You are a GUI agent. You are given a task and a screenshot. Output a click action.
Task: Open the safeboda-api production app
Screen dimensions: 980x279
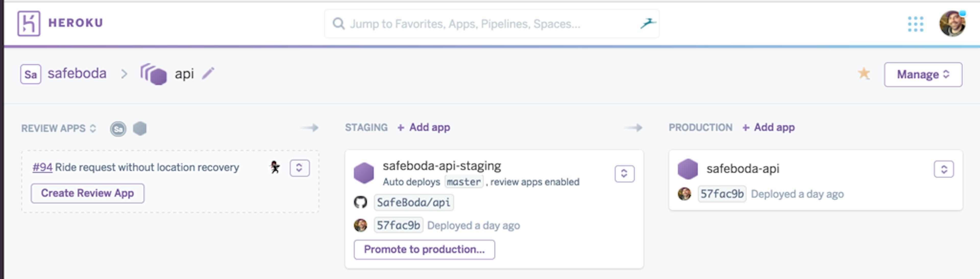pyautogui.click(x=743, y=169)
